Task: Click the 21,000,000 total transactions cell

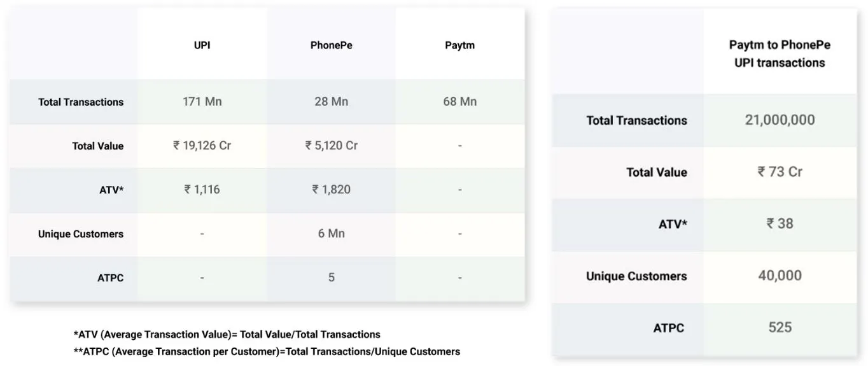Action: pos(780,120)
